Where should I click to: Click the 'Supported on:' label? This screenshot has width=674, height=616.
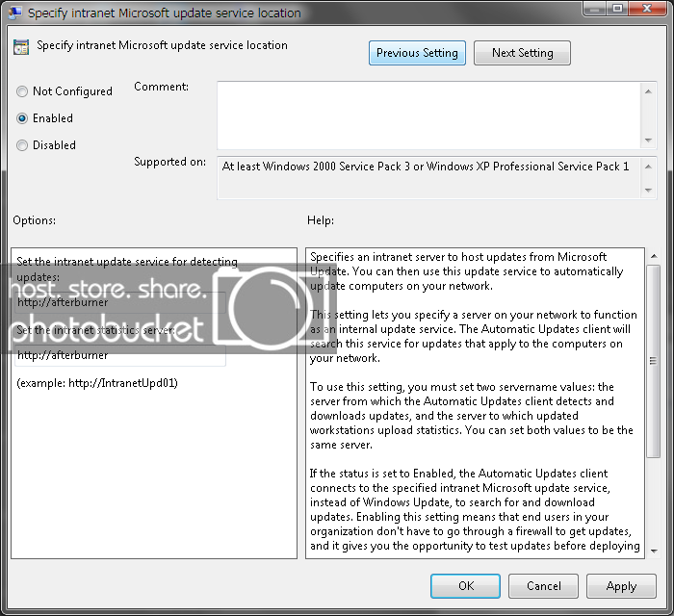point(169,162)
